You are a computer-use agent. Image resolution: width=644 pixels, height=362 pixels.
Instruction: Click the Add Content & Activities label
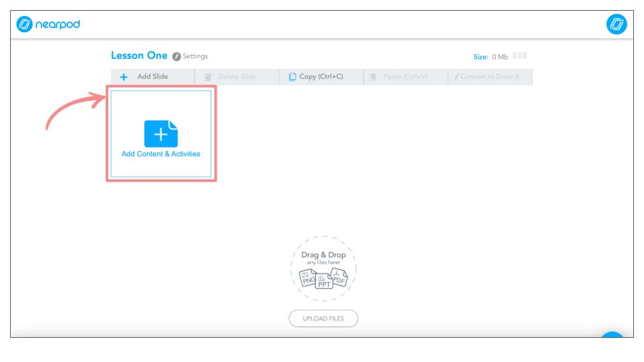point(161,154)
